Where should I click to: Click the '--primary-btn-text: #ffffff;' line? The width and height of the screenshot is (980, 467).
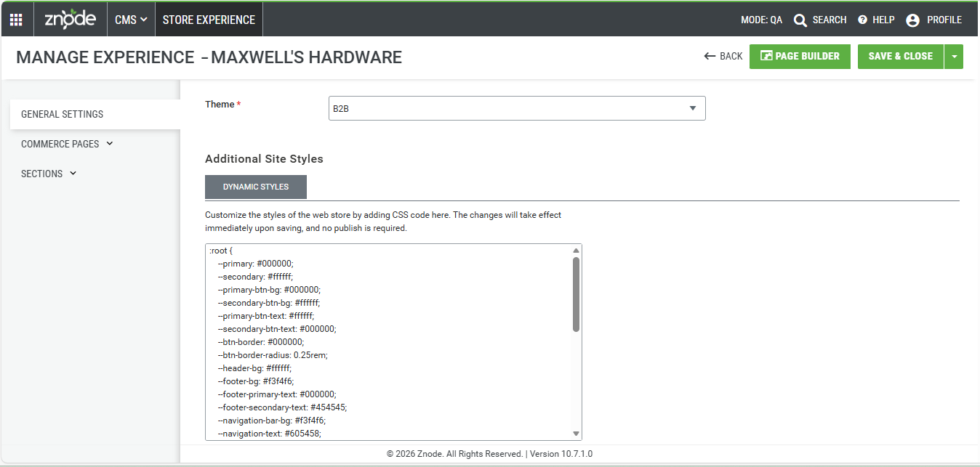click(266, 316)
